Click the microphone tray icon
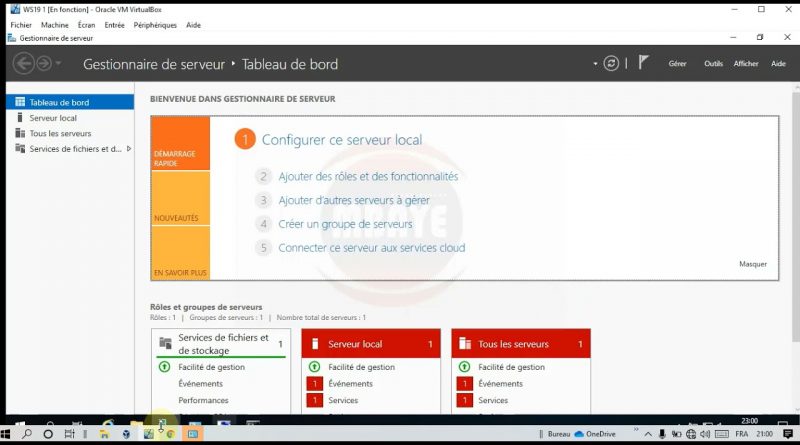Screen dimensions: 800x445 (x=662, y=434)
